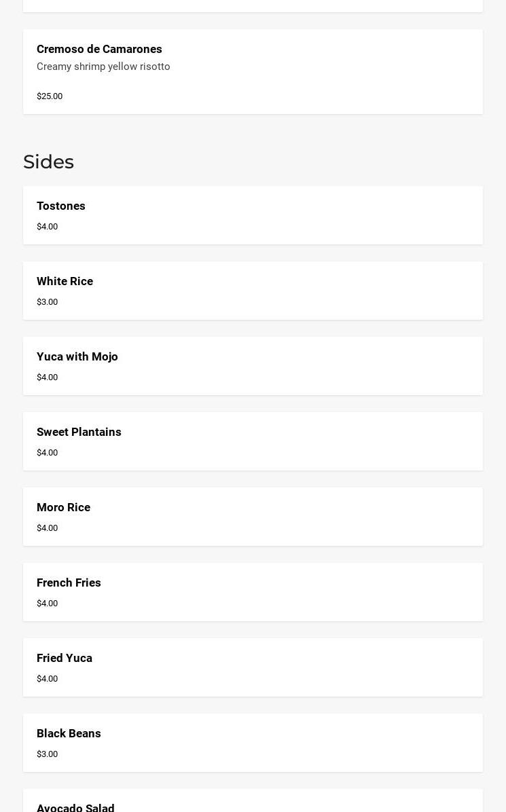Screen dimensions: 506x812
Task: Choose Yuca with Mojo side
Action: click(x=77, y=357)
